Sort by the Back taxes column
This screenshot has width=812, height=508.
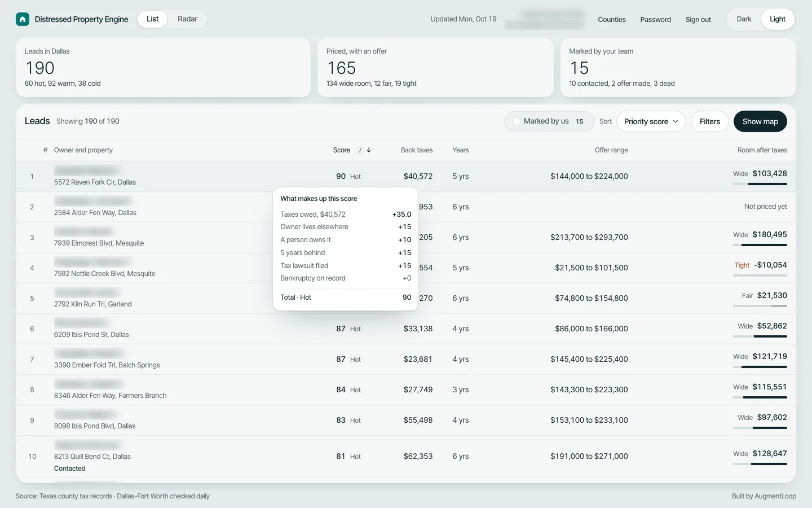click(x=417, y=150)
